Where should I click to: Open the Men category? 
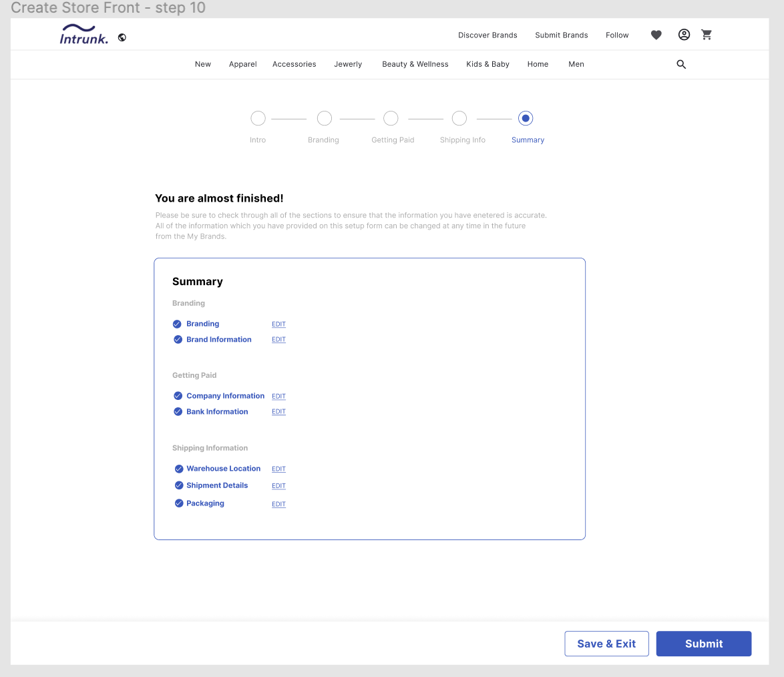click(576, 64)
